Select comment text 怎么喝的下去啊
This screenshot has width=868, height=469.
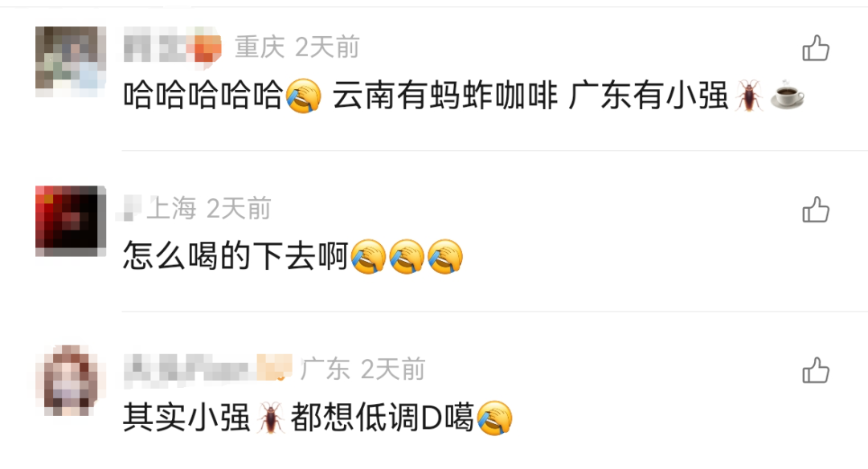coord(235,256)
